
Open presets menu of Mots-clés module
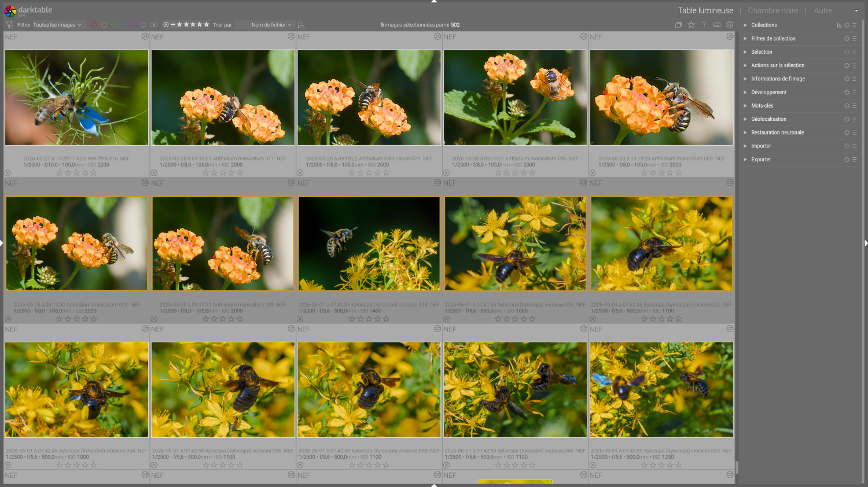pyautogui.click(x=854, y=106)
